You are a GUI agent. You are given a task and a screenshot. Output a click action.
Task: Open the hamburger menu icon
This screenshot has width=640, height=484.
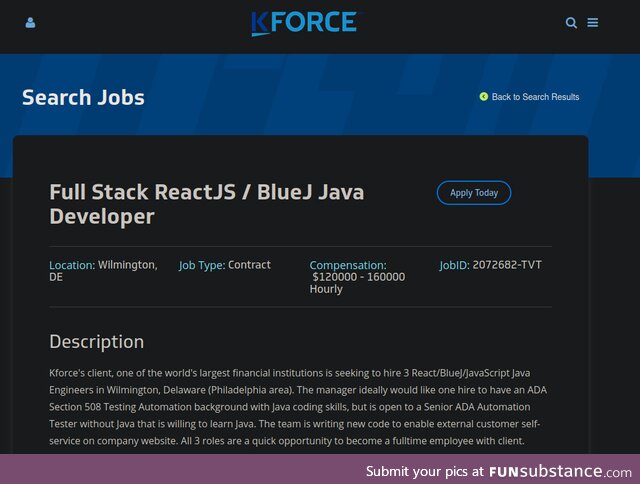point(593,22)
